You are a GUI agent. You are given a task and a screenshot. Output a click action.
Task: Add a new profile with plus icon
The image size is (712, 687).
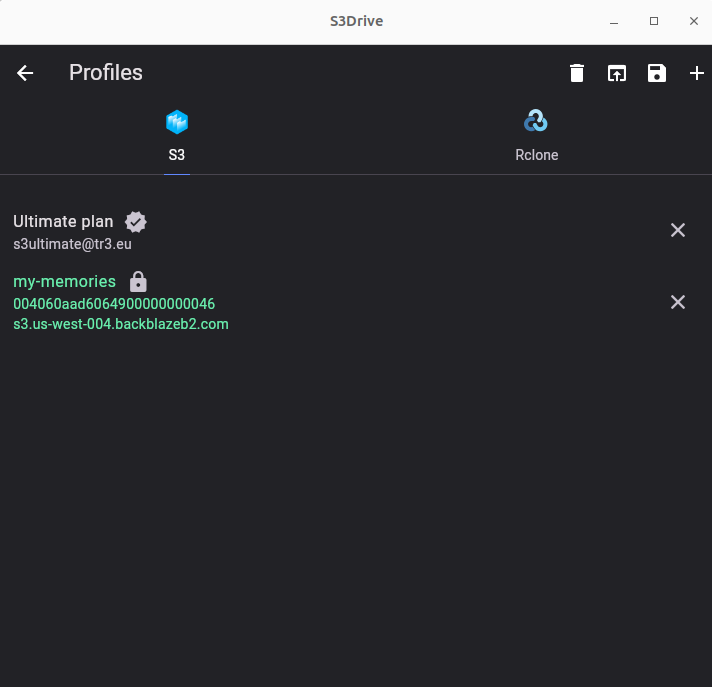697,73
